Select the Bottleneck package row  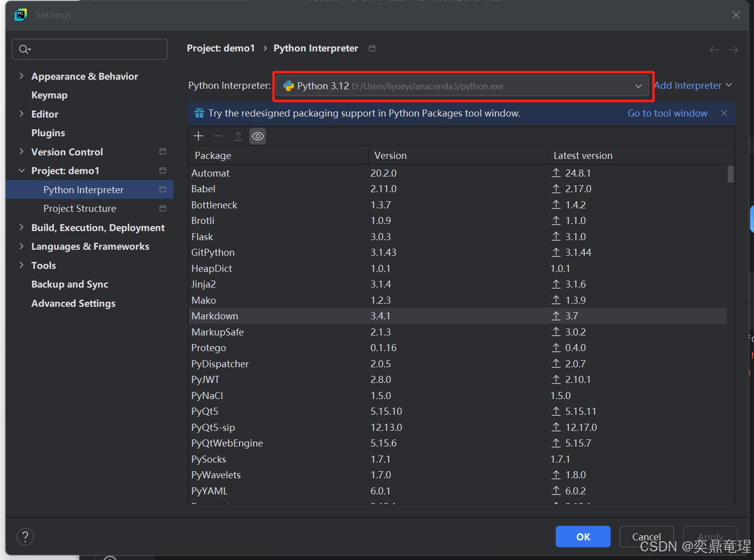(x=458, y=205)
